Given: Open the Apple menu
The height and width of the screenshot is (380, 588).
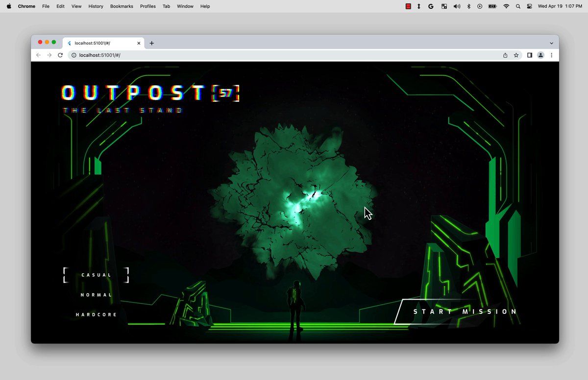Looking at the screenshot, I should 9,6.
